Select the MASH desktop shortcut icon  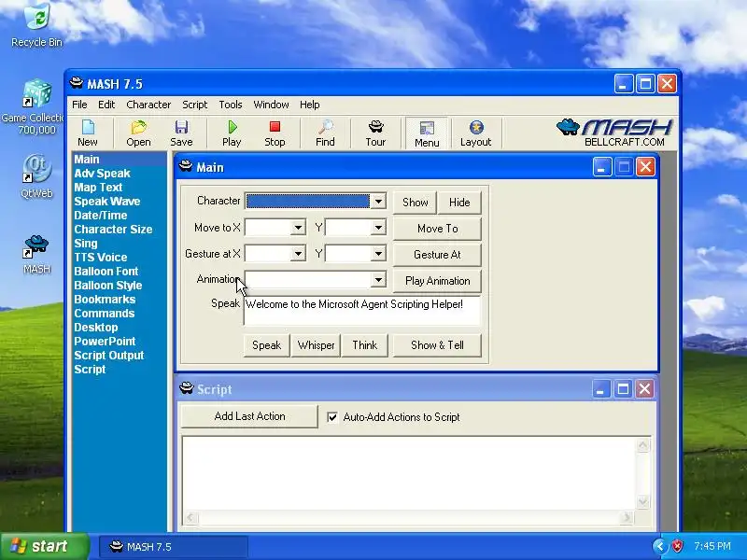pyautogui.click(x=36, y=254)
